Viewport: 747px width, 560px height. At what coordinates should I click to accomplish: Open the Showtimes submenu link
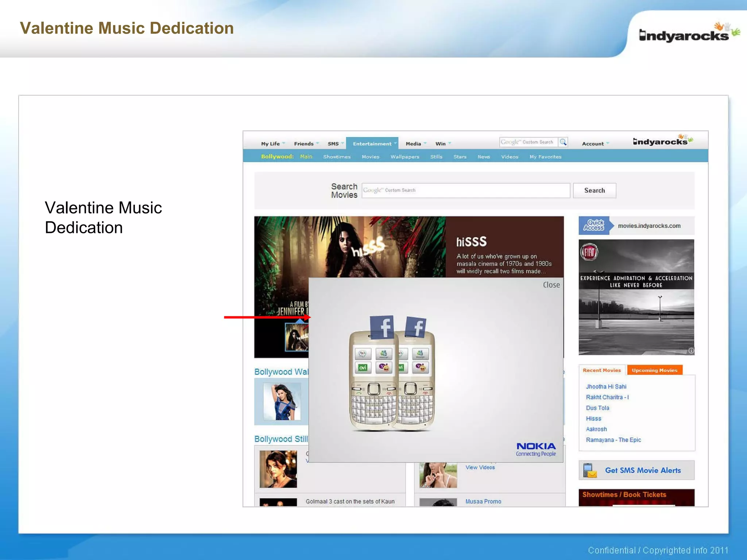pyautogui.click(x=337, y=157)
